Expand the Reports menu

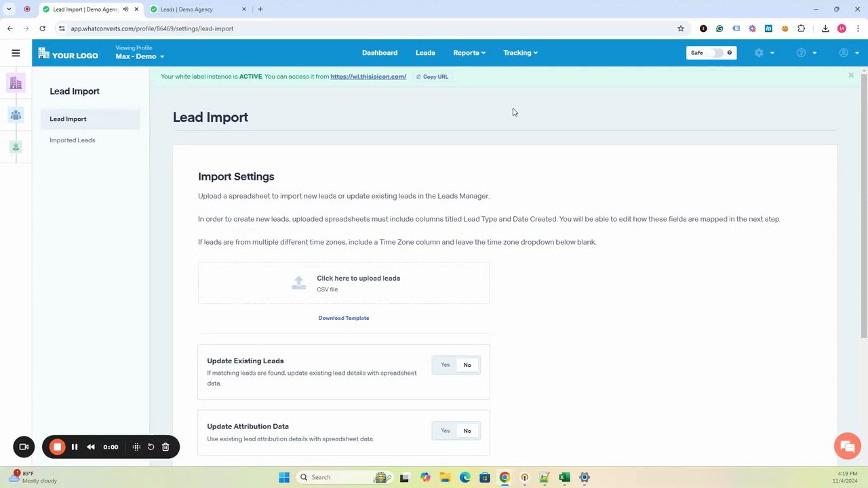(x=469, y=53)
